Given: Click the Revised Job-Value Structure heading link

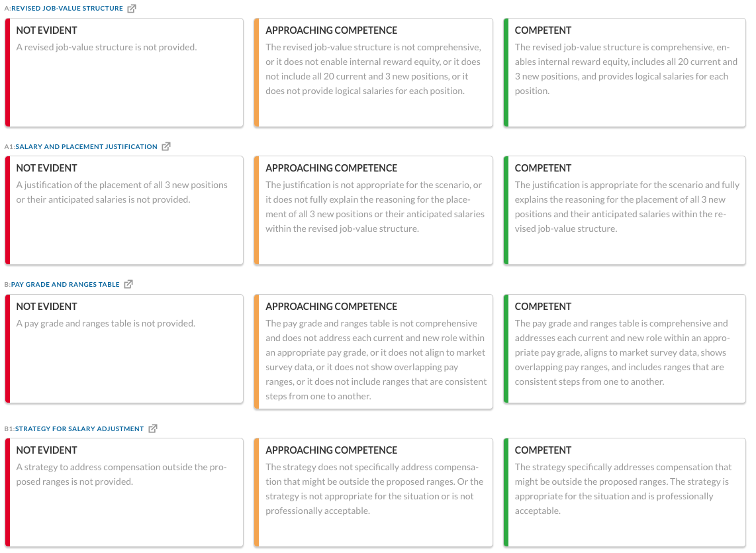Looking at the screenshot, I should coord(67,8).
